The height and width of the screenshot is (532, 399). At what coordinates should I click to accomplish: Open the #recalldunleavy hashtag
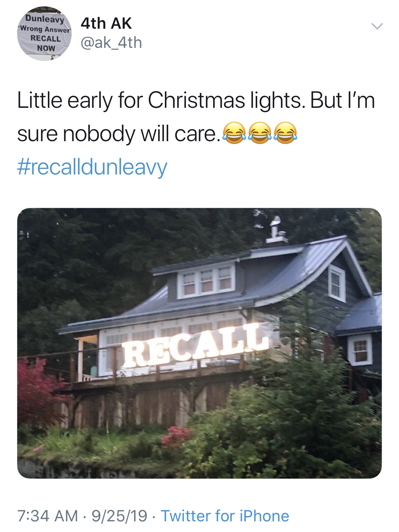pyautogui.click(x=92, y=167)
